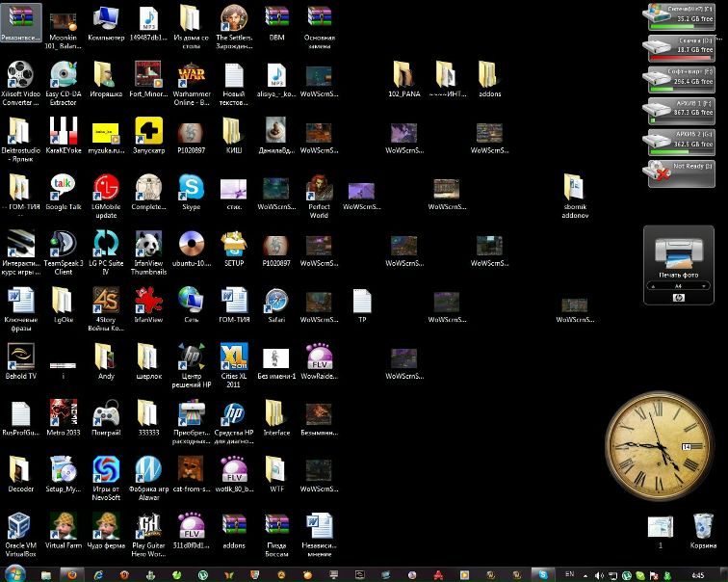Image resolution: width=728 pixels, height=582 pixels.
Task: Click the EN language indicator in taskbar
Action: pyautogui.click(x=569, y=573)
